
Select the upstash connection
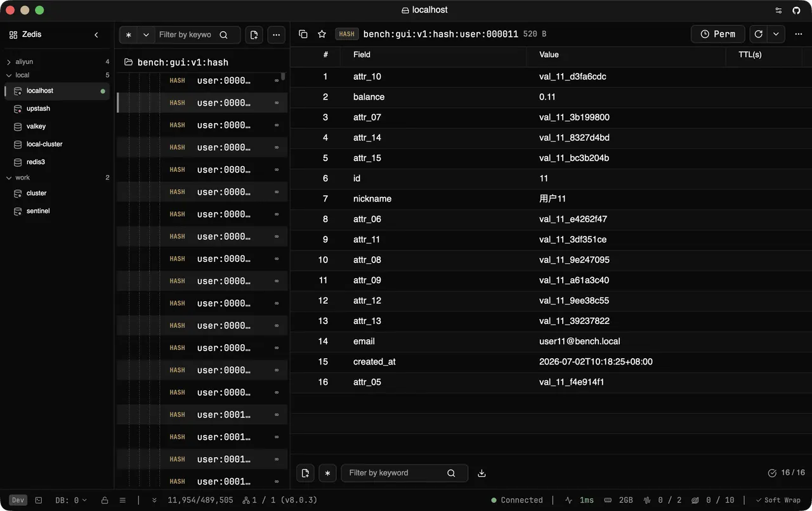57,108
